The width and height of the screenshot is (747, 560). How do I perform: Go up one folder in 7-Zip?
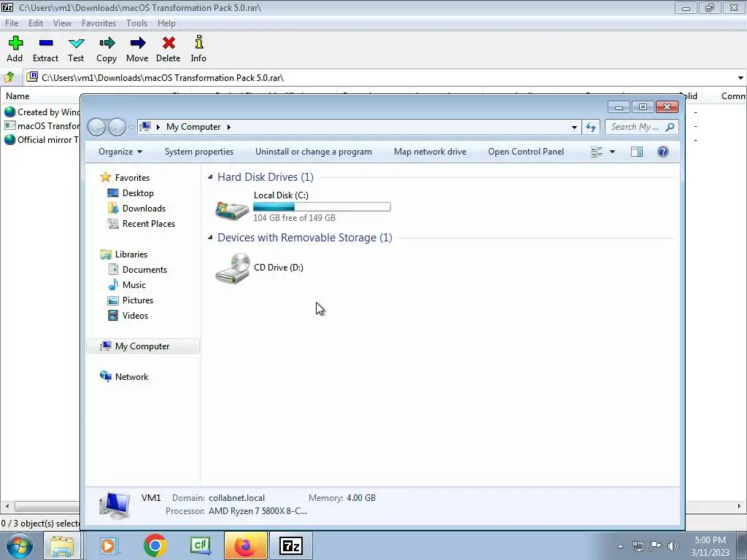9,77
